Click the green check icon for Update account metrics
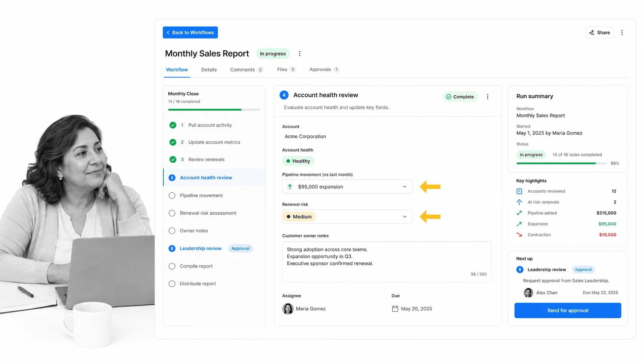Image resolution: width=644 pixels, height=362 pixels. (173, 142)
